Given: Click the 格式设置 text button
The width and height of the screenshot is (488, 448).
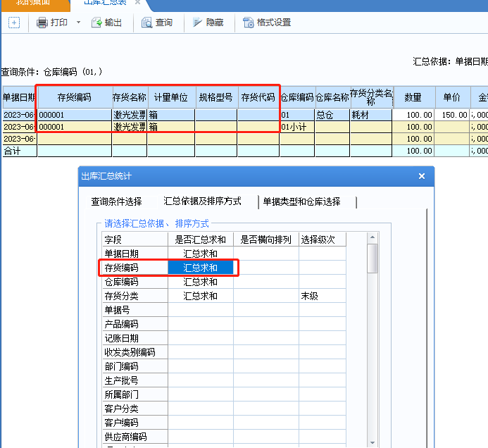Looking at the screenshot, I should pos(274,23).
